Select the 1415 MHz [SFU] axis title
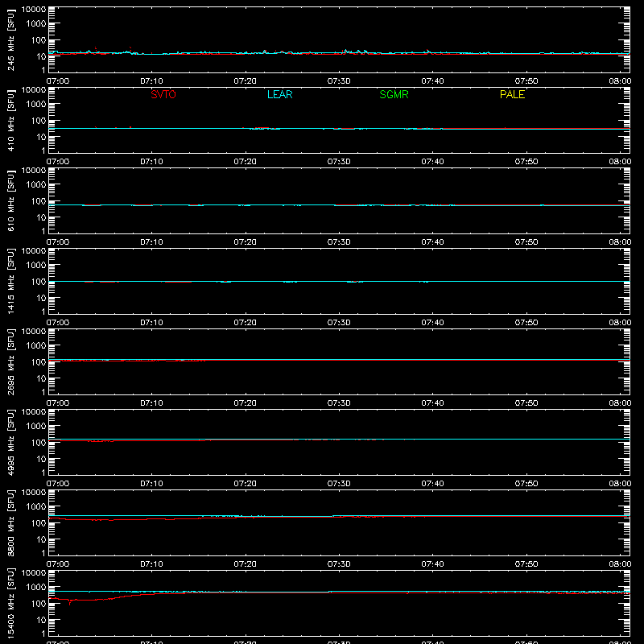The image size is (644, 644). pyautogui.click(x=10, y=281)
